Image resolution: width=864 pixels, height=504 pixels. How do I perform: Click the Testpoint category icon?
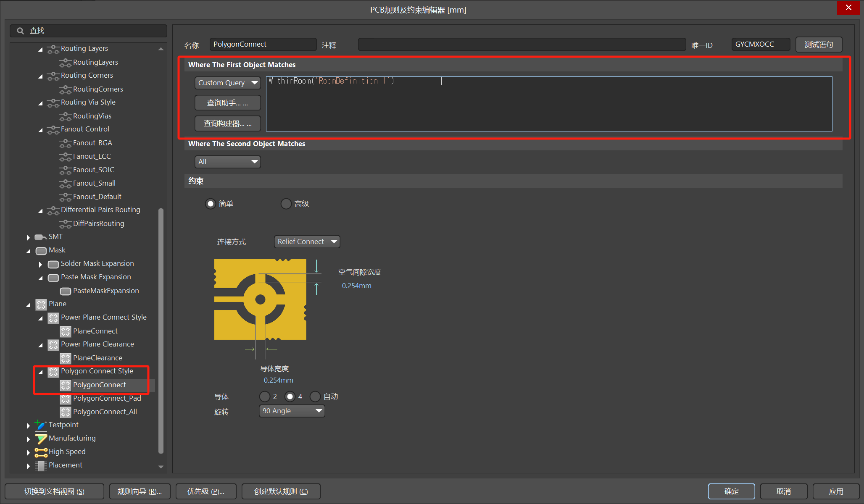41,425
